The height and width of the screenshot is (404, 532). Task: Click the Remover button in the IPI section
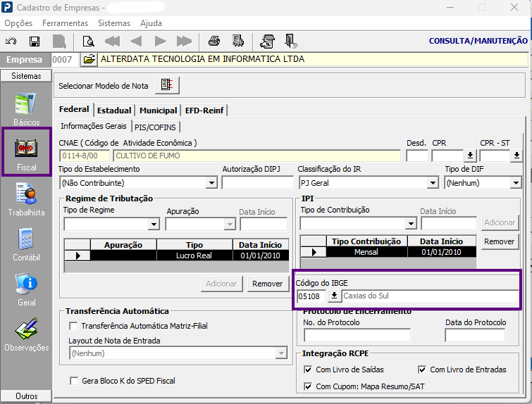[499, 241]
